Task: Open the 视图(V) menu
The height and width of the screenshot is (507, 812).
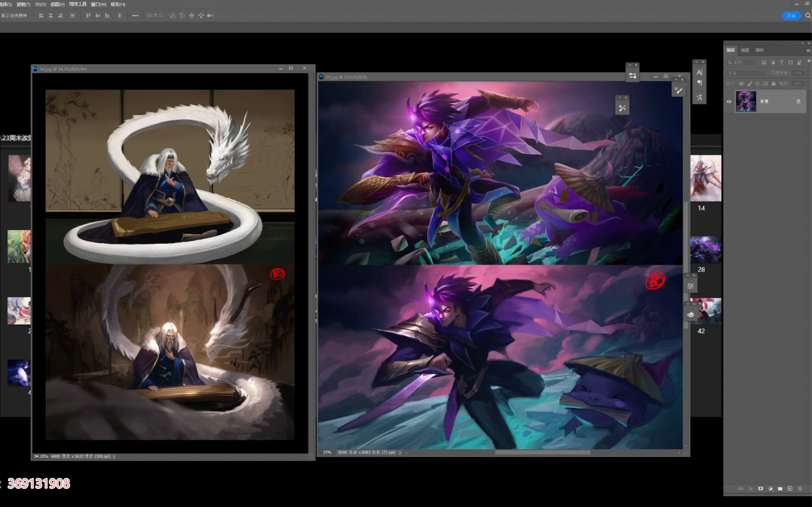Action: click(57, 4)
